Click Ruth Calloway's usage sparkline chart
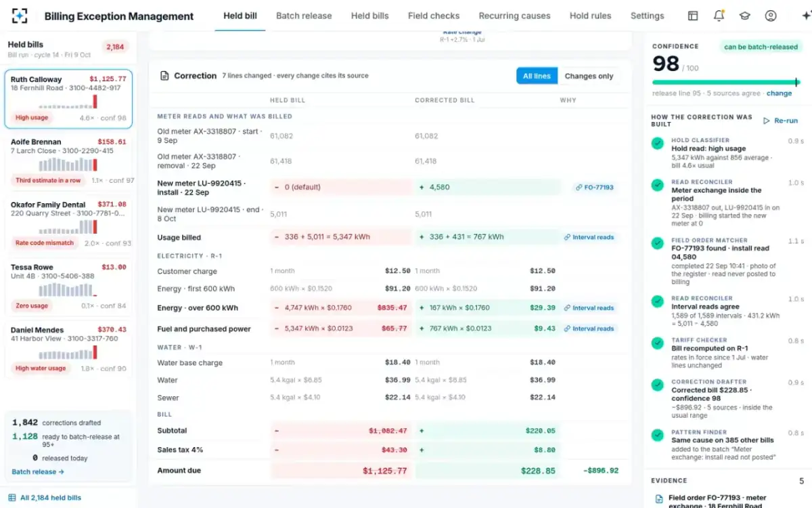The height and width of the screenshot is (508, 812). [x=68, y=102]
